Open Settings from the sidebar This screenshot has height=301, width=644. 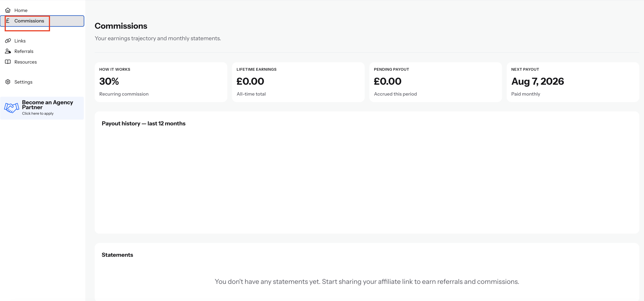click(42, 82)
